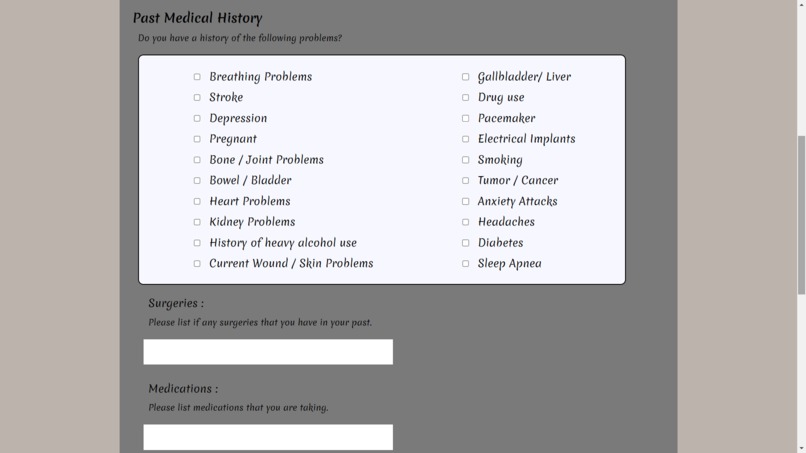This screenshot has height=453, width=806.
Task: Check Bone / Joint Problems box
Action: (197, 160)
